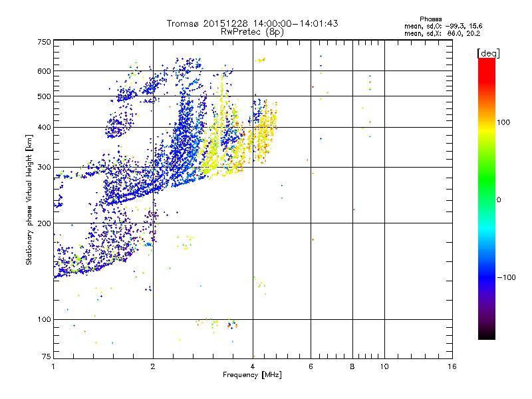Click the x-axis tick label "6"
The height and width of the screenshot is (399, 532).
coord(311,366)
